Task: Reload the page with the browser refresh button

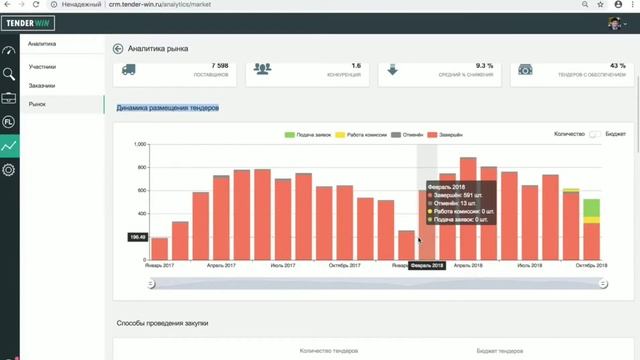Action: 36,4
